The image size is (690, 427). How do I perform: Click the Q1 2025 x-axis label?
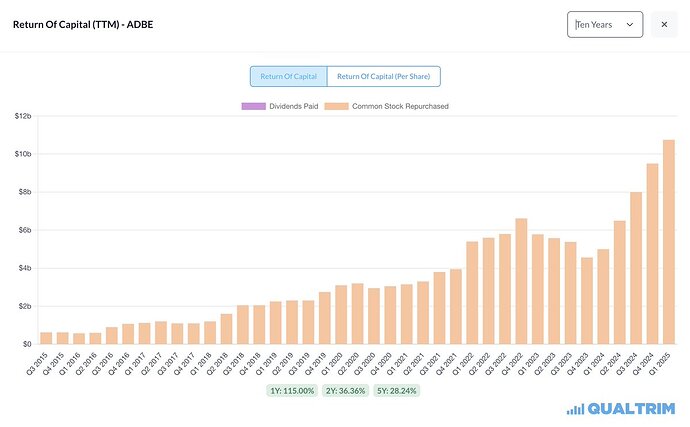point(660,364)
